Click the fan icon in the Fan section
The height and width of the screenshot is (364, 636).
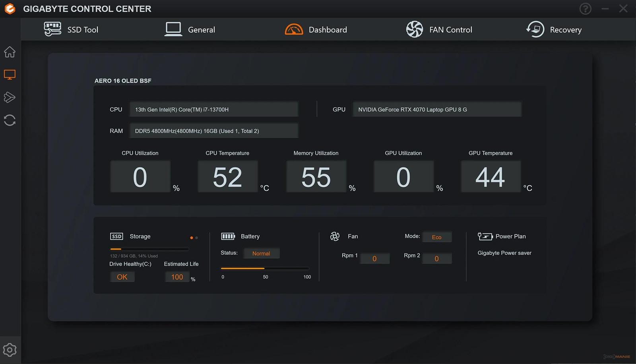[335, 236]
